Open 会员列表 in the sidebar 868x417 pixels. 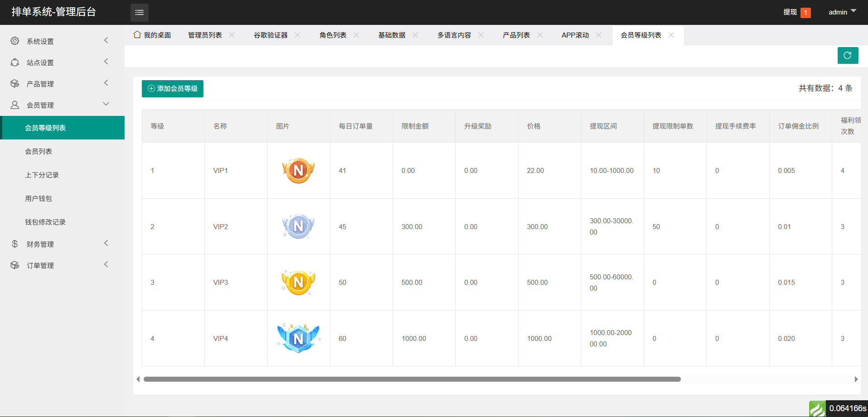click(x=39, y=151)
